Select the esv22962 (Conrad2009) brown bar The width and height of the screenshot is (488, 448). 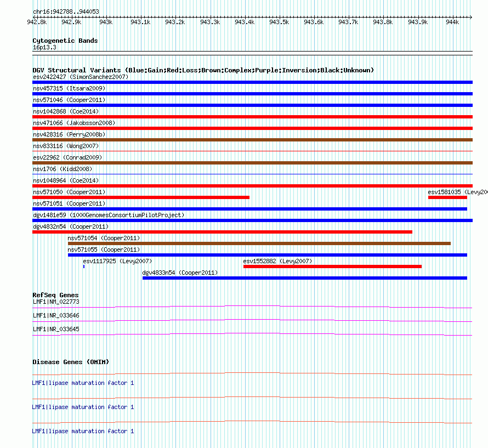pos(252,163)
